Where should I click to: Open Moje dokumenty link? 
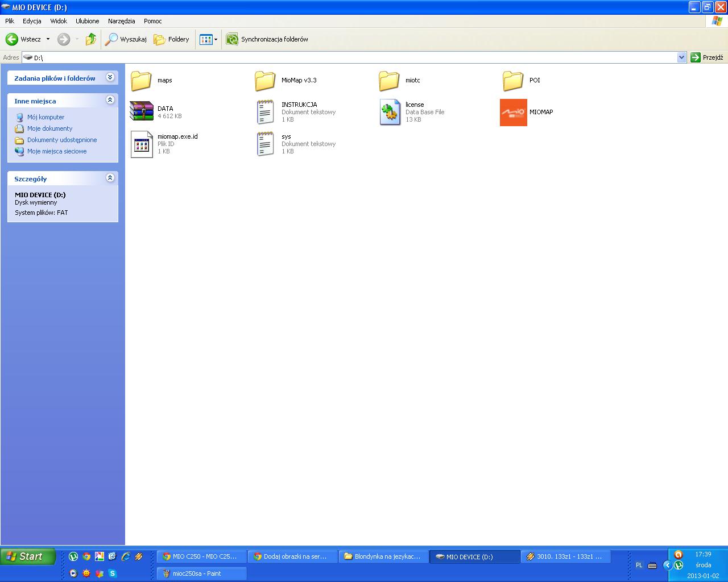pyautogui.click(x=49, y=128)
